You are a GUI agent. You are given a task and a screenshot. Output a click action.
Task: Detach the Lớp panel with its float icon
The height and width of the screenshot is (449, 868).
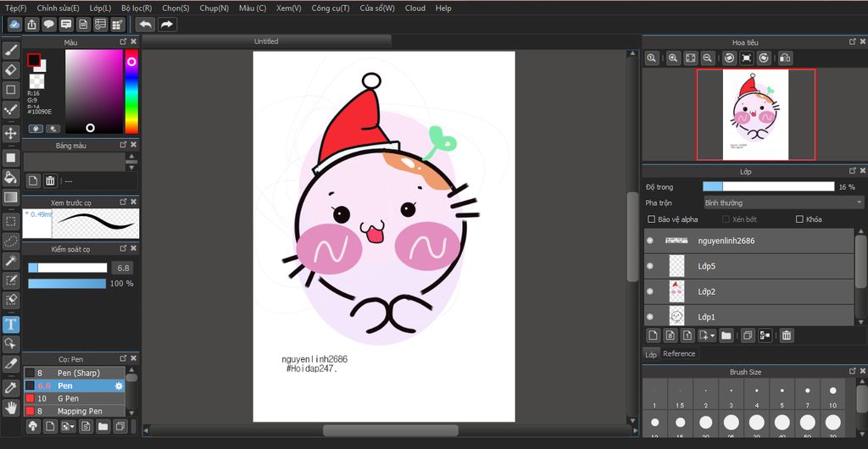(x=853, y=171)
